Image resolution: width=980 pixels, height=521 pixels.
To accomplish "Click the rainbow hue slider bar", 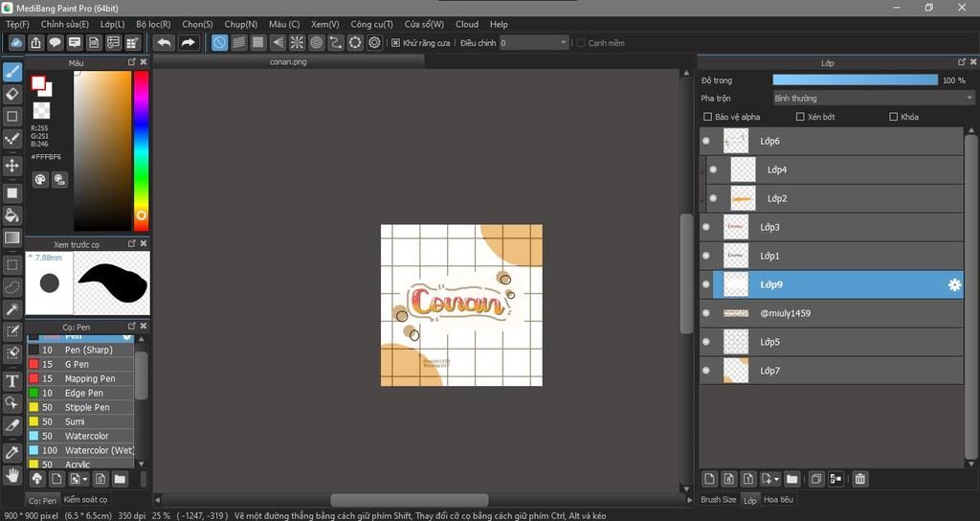I will 142,150.
